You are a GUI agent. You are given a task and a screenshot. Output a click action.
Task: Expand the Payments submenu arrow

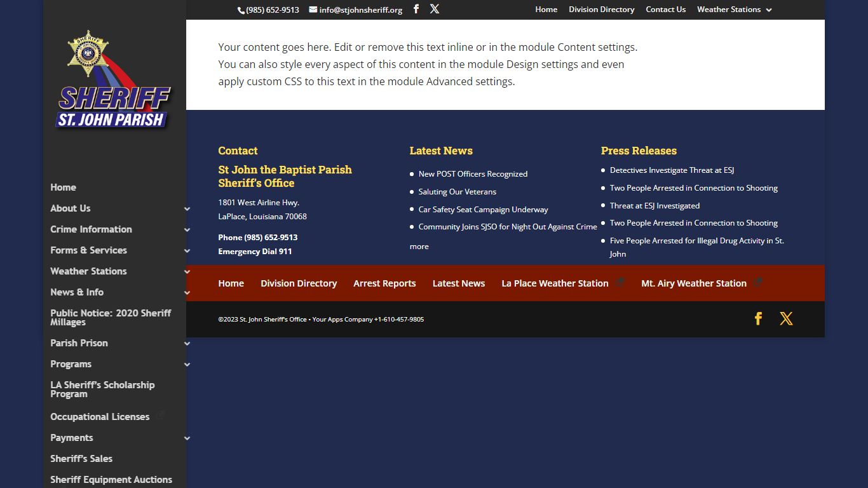point(187,438)
